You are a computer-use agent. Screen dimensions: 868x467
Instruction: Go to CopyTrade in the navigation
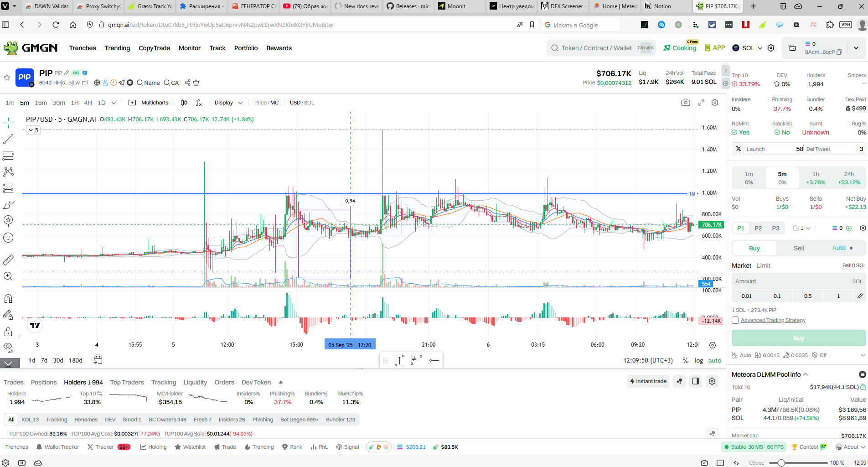pos(154,48)
